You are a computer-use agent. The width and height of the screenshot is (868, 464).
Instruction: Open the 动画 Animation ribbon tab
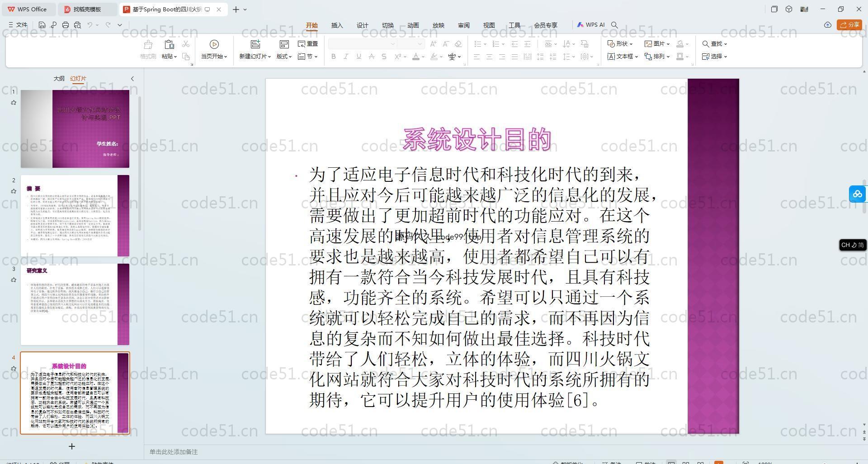tap(413, 25)
